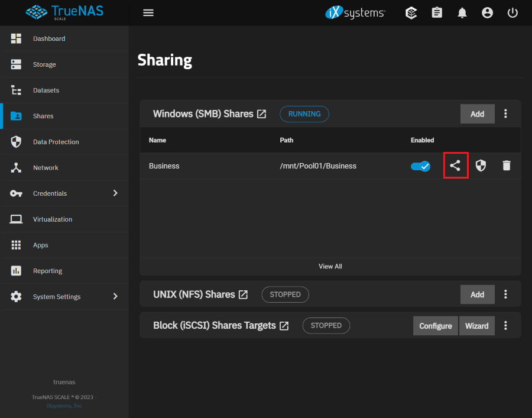Viewport: 532px width, 418px height.
Task: Expand the System Settings submenu
Action: point(115,296)
